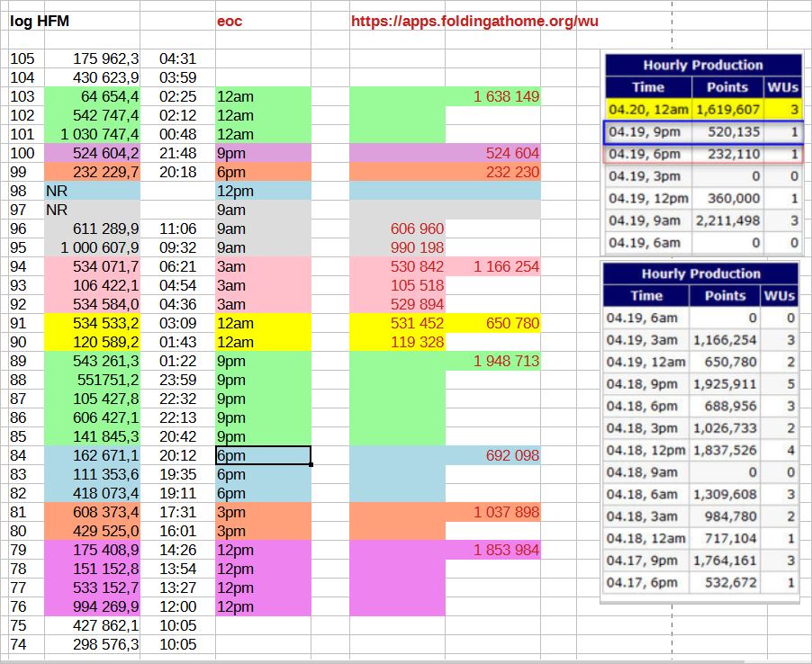Select the 'log HFM' header cell
812x664 pixels.
click(x=40, y=21)
